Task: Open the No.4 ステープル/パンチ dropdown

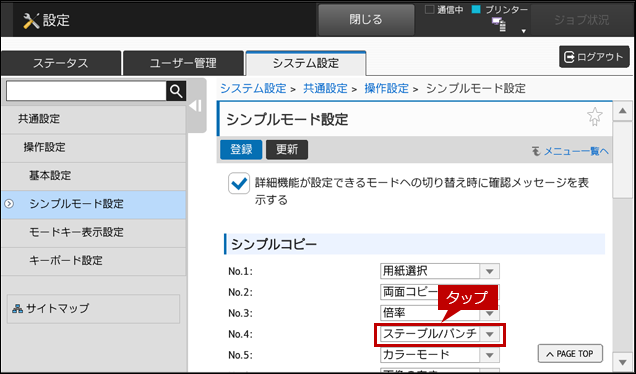Action: (x=440, y=334)
